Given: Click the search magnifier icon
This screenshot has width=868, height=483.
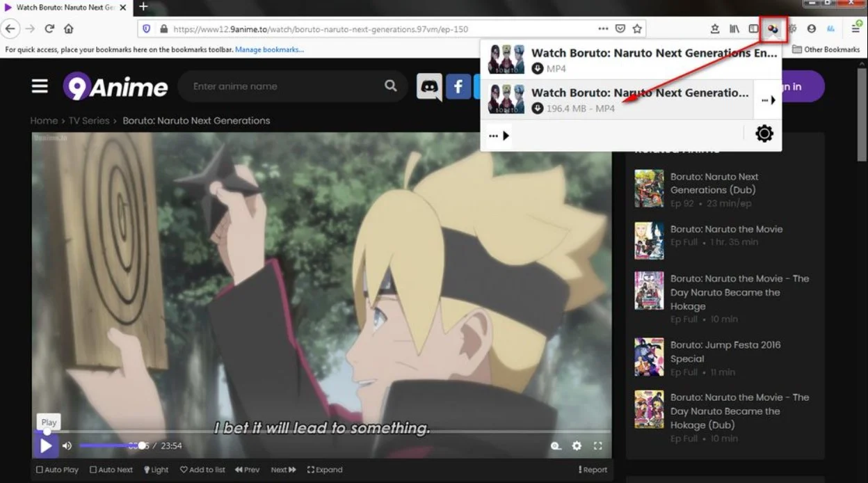Looking at the screenshot, I should click(390, 86).
